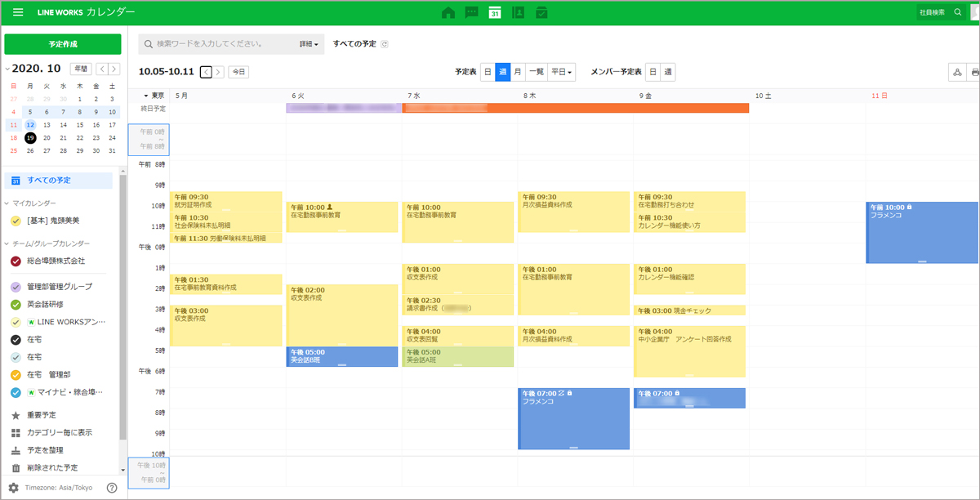Click the share icon above the calendar grid
The width and height of the screenshot is (980, 500).
(957, 72)
